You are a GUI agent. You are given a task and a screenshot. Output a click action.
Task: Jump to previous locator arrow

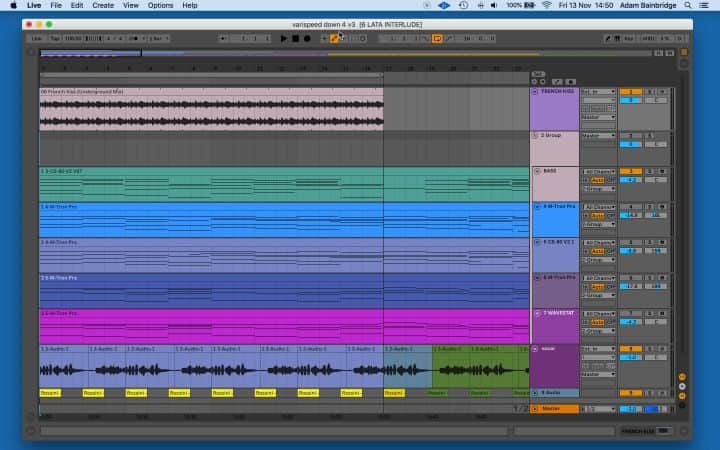tap(534, 82)
